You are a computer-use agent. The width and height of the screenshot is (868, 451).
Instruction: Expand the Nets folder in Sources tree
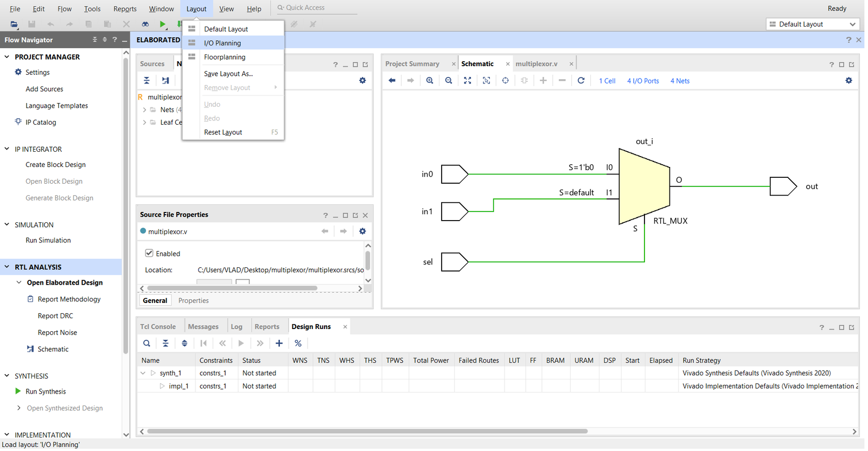(144, 110)
